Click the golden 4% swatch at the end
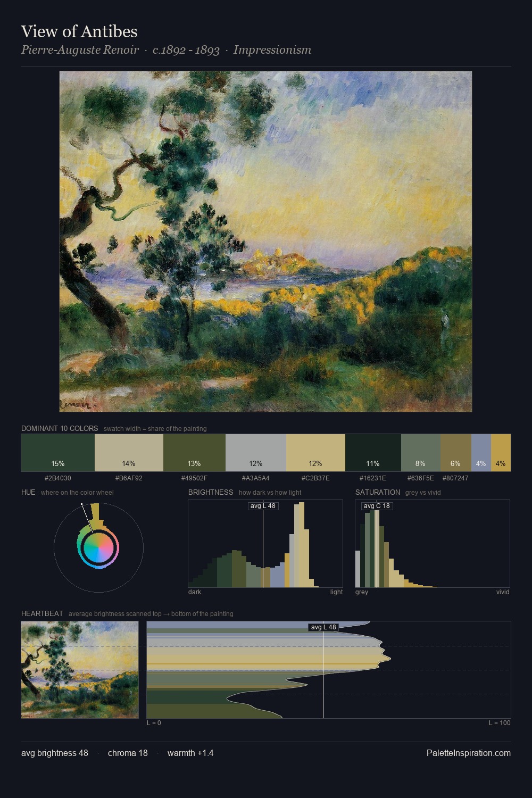532x798 pixels. click(501, 453)
